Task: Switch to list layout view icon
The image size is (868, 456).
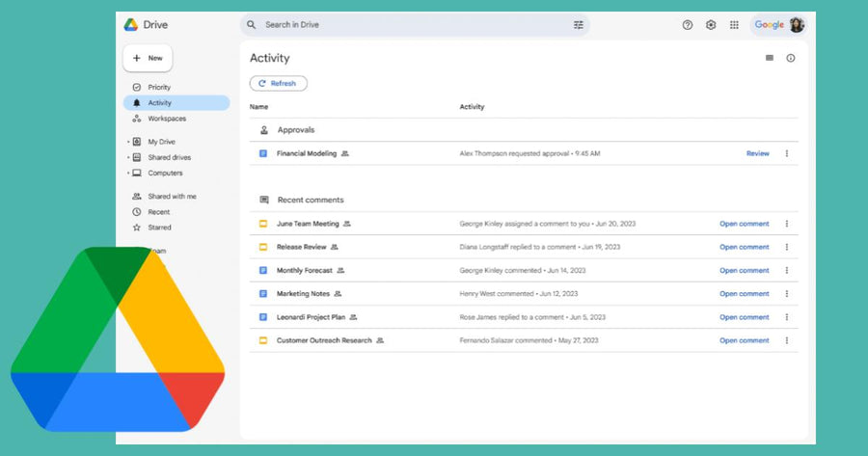Action: [x=770, y=58]
